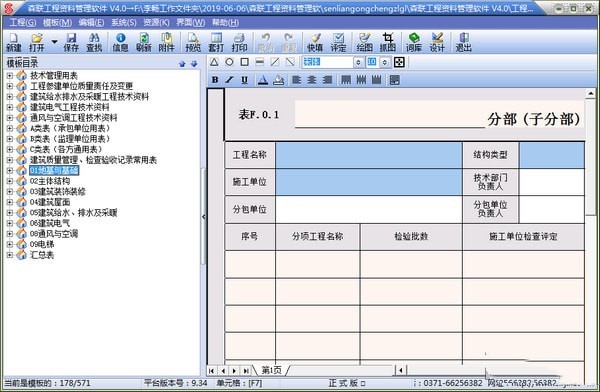Expand the 01地基与基础 tree node
The image size is (600, 392).
pos(9,170)
